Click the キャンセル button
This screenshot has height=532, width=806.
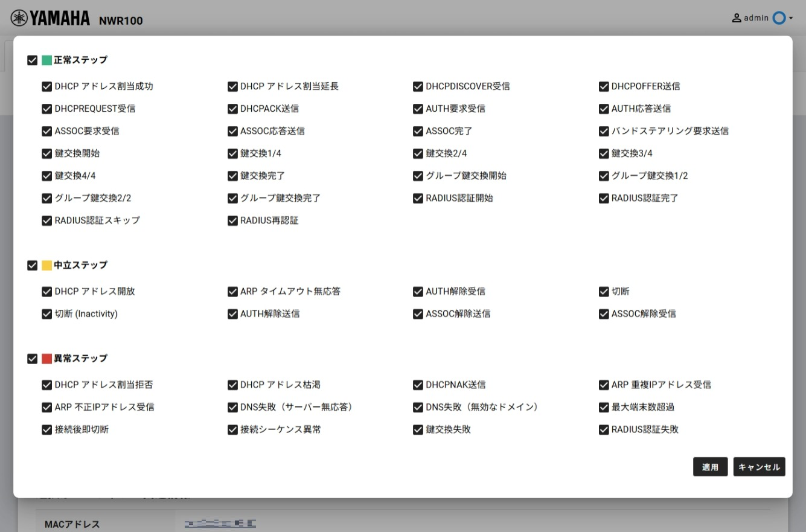click(759, 467)
